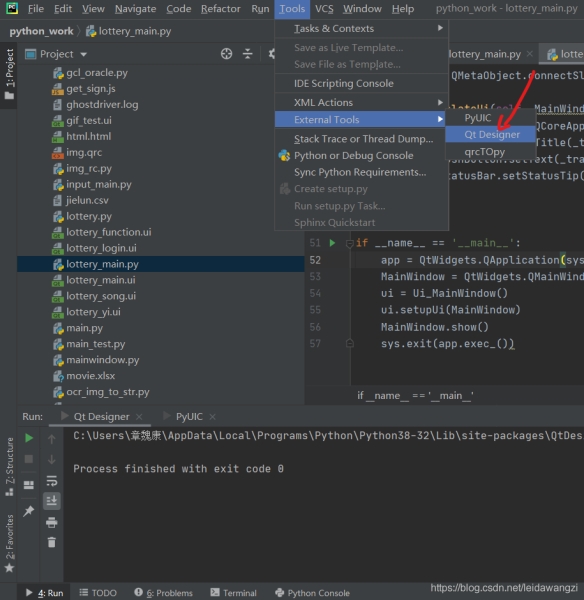Open the Terminal tool window button
The width and height of the screenshot is (584, 600).
(234, 593)
